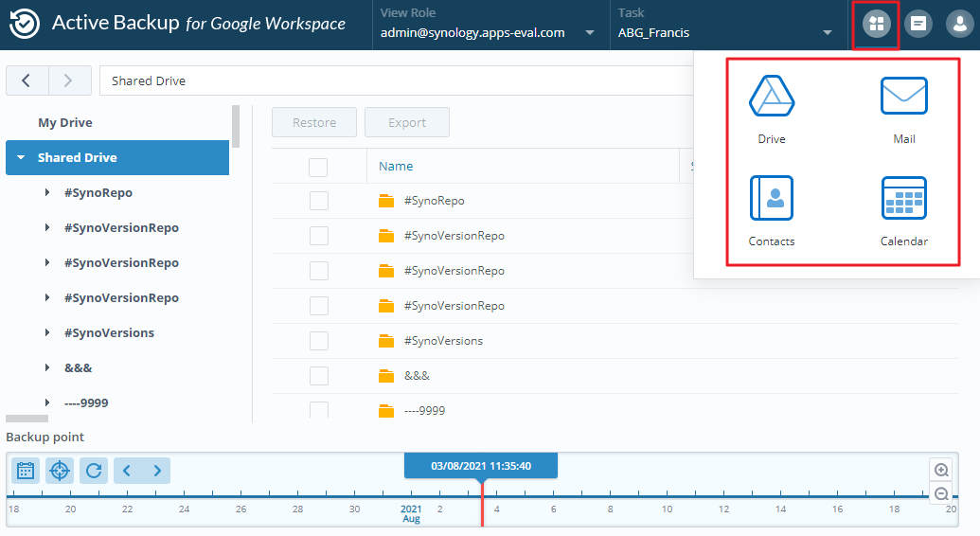Open #SynoRepo folder name in list
Image resolution: width=980 pixels, height=536 pixels.
[x=435, y=201]
